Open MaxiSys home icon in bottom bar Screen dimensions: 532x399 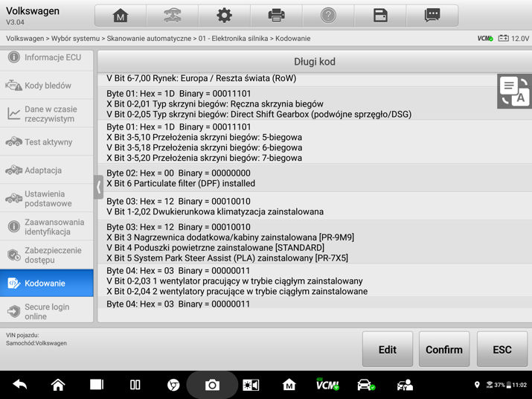point(289,385)
